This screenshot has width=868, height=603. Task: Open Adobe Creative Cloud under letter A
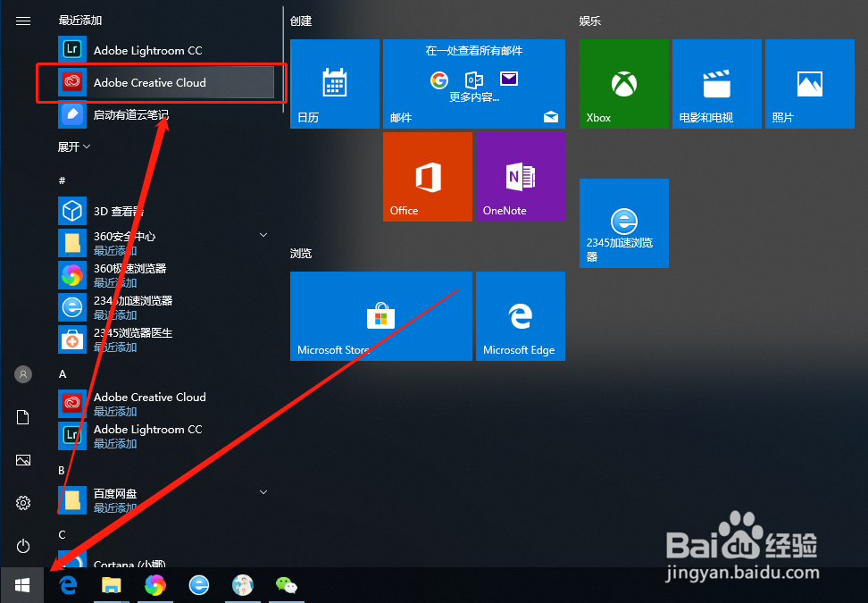point(165,404)
